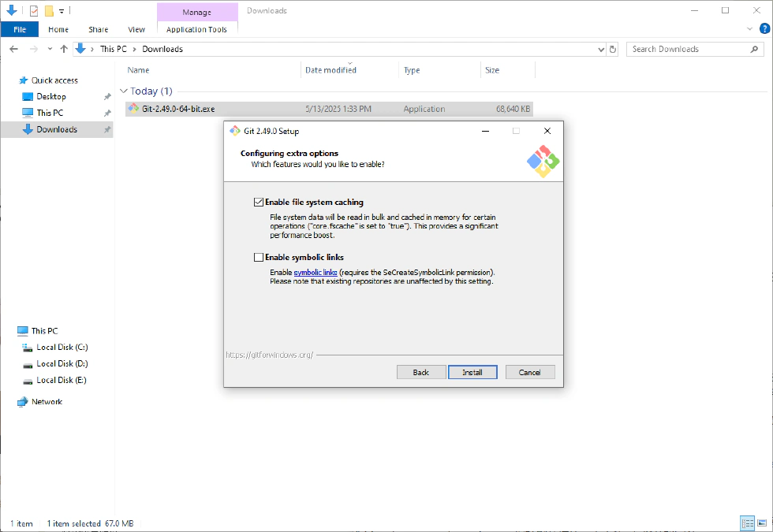Check Enable symbolic links option
The image size is (773, 532).
pos(259,257)
